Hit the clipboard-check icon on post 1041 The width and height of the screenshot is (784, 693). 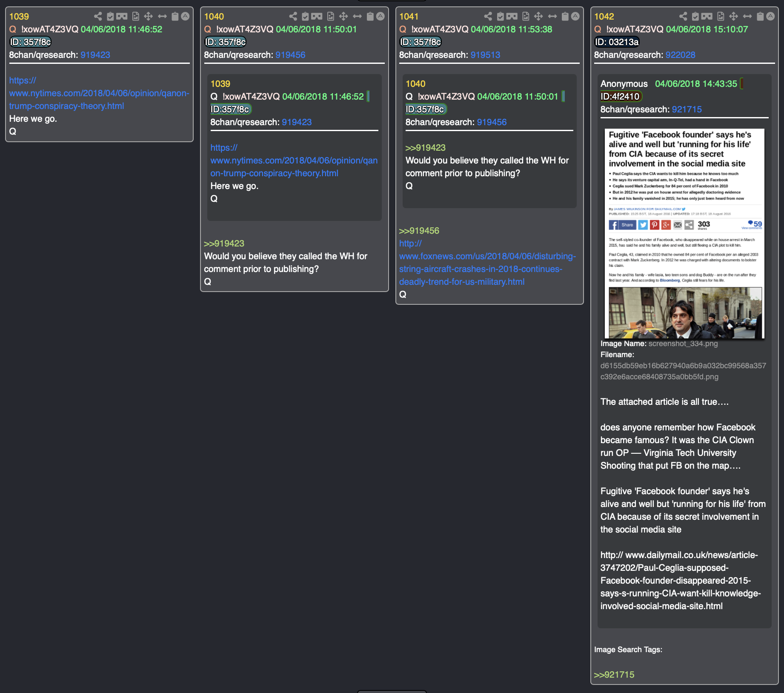(501, 16)
